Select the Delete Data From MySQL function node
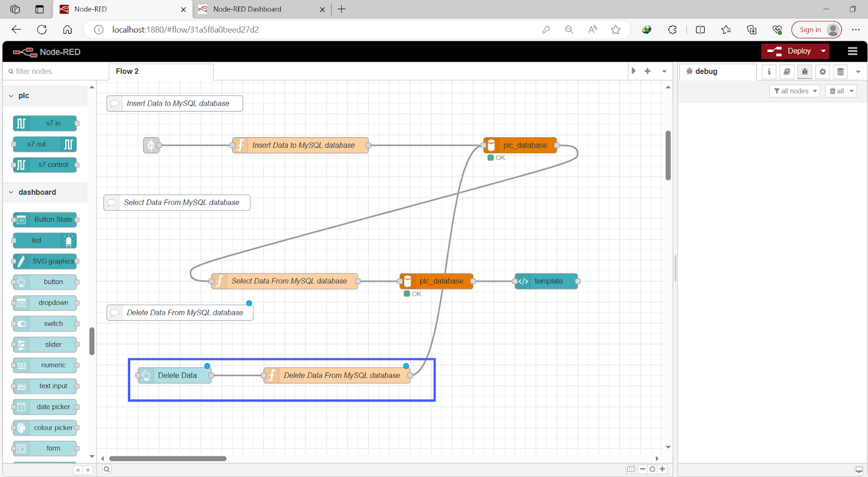868x477 pixels. (337, 376)
